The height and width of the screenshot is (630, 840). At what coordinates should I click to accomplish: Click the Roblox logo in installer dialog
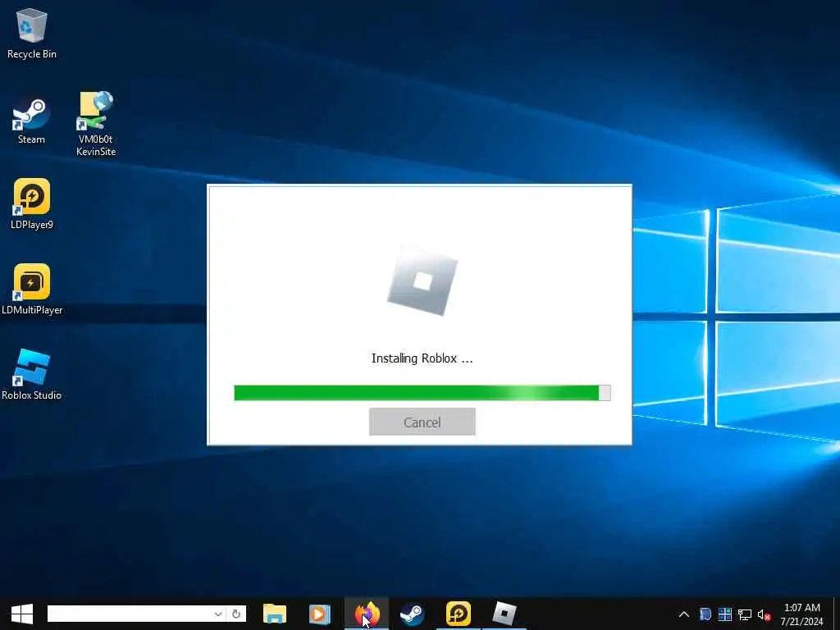click(422, 281)
